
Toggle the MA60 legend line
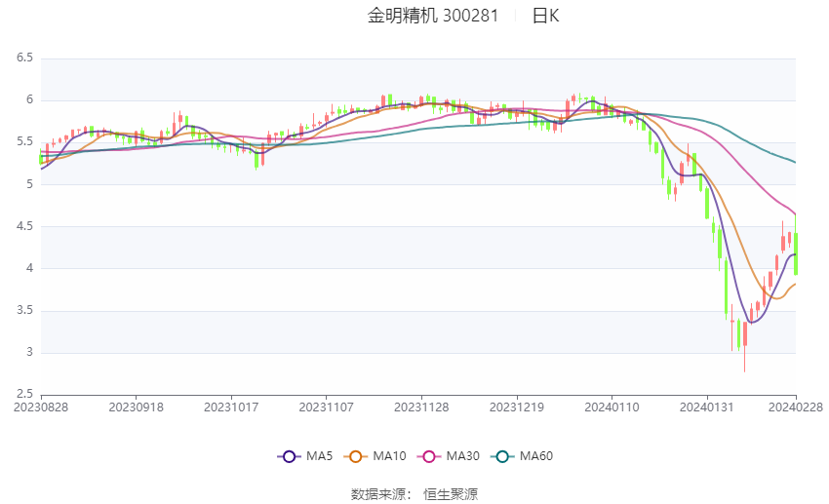(x=522, y=456)
